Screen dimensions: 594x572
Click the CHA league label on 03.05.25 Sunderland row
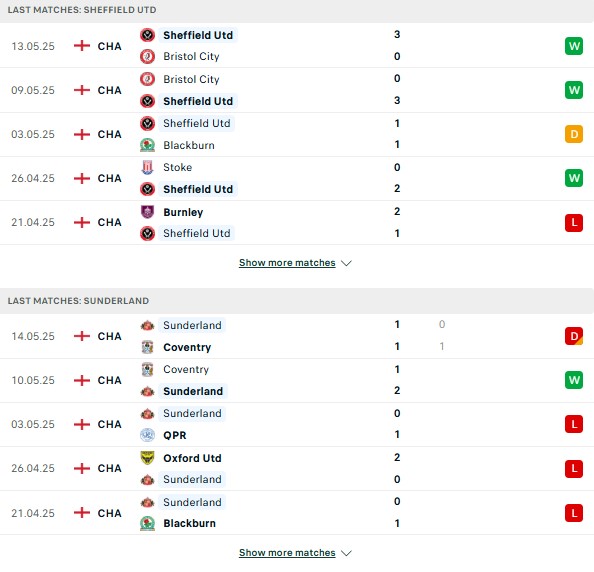(109, 424)
